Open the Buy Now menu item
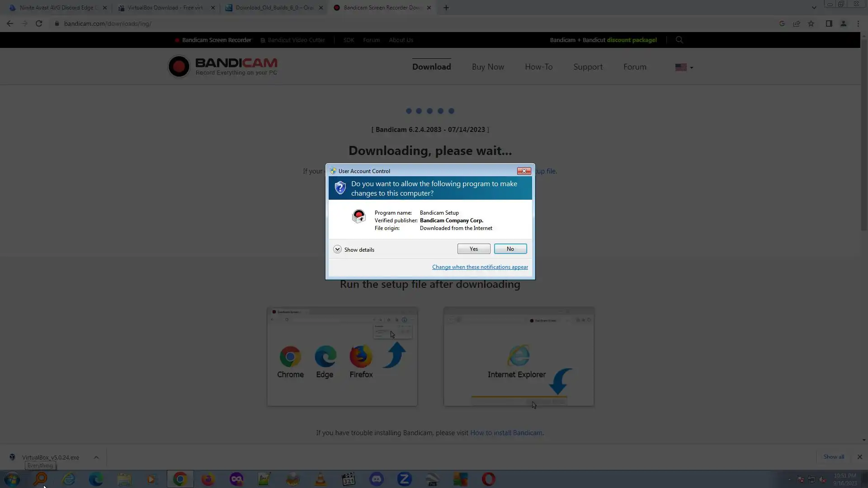Screen dimensions: 868x488 click(488, 67)
